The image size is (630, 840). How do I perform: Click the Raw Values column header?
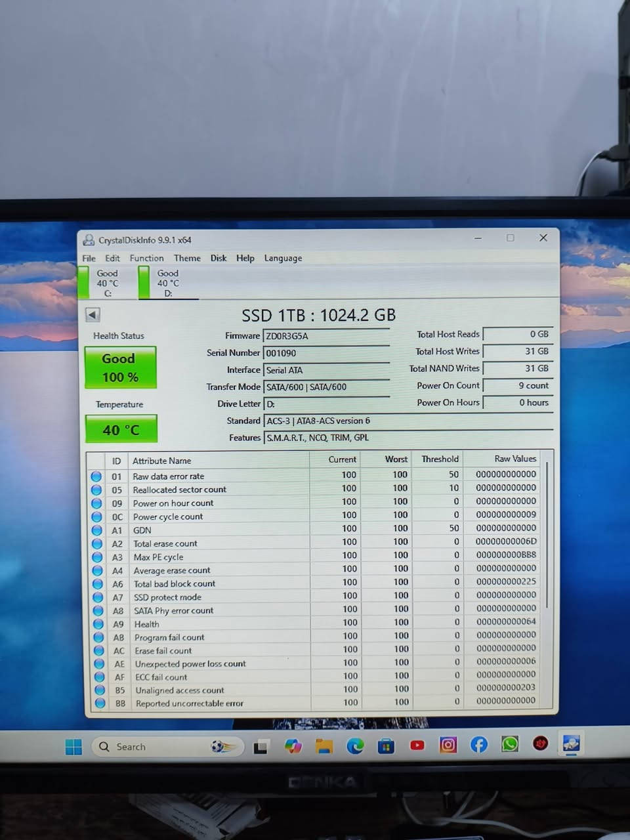502,459
